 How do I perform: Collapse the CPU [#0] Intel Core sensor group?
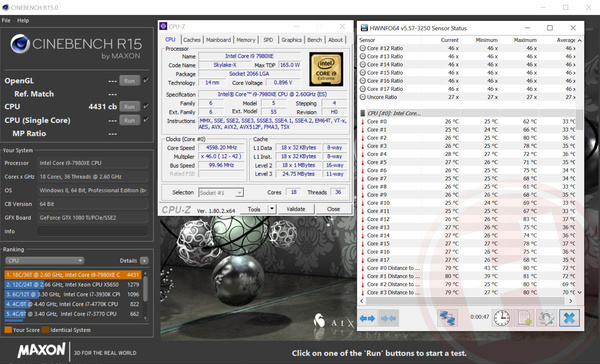[363, 113]
